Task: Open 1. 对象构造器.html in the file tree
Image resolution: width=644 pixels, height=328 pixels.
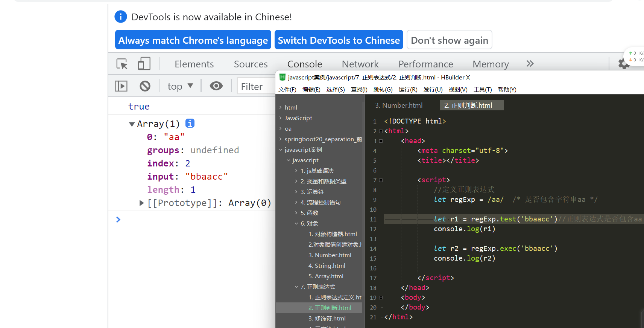Action: pyautogui.click(x=333, y=234)
